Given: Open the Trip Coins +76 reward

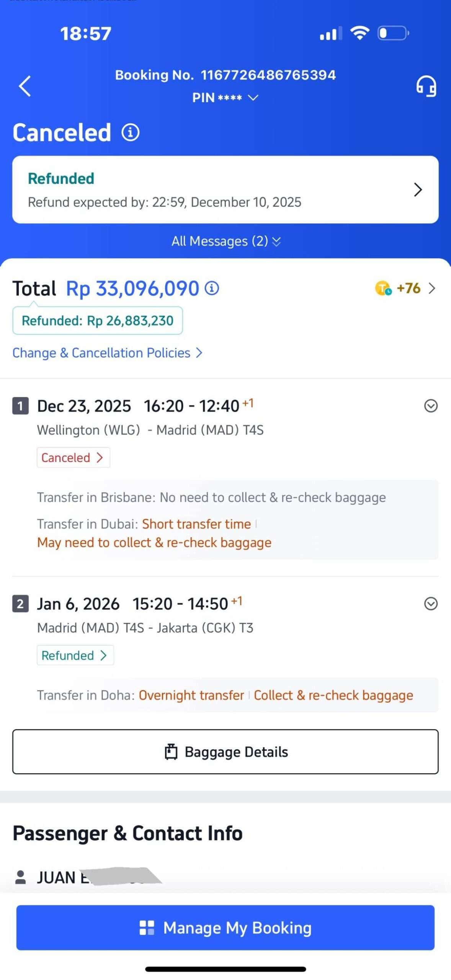Looking at the screenshot, I should (x=405, y=288).
